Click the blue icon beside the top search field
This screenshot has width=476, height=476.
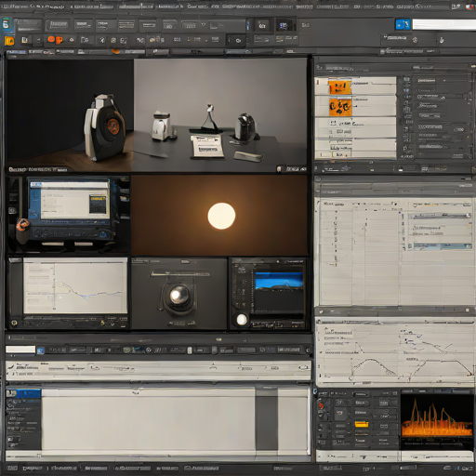403,24
